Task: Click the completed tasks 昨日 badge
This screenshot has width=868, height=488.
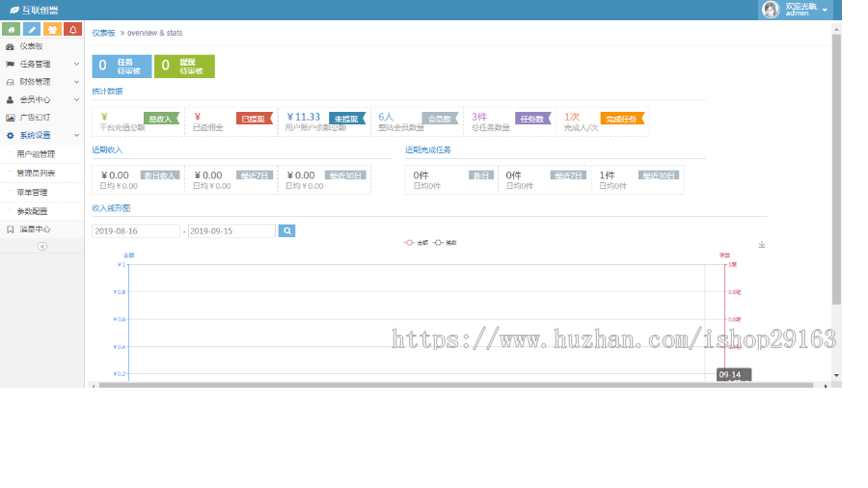Action: coord(481,176)
